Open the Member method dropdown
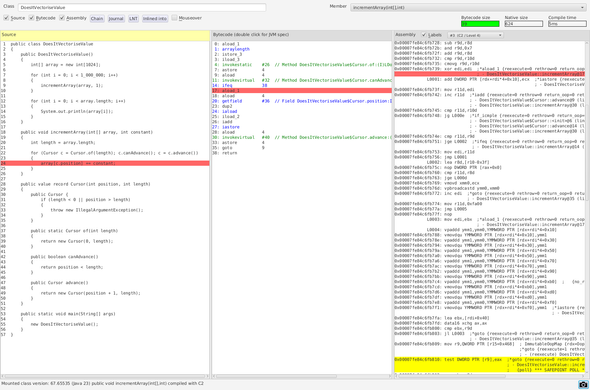This screenshot has width=590, height=390. [468, 8]
